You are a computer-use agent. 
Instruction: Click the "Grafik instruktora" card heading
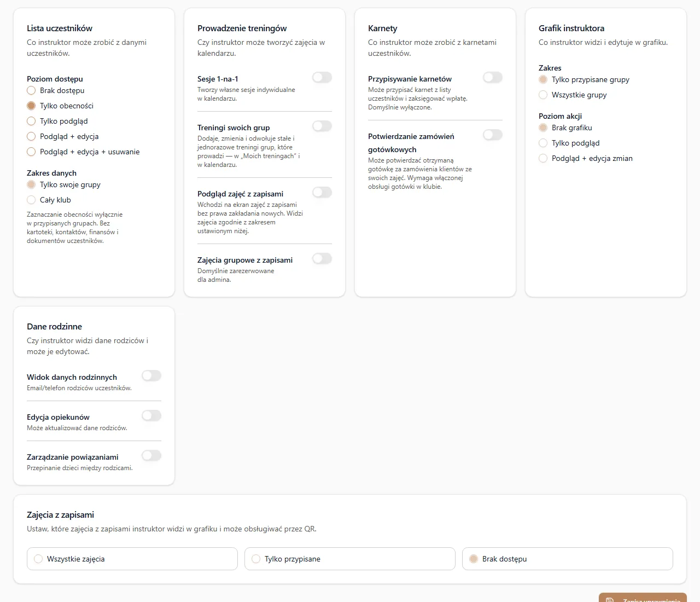point(571,28)
